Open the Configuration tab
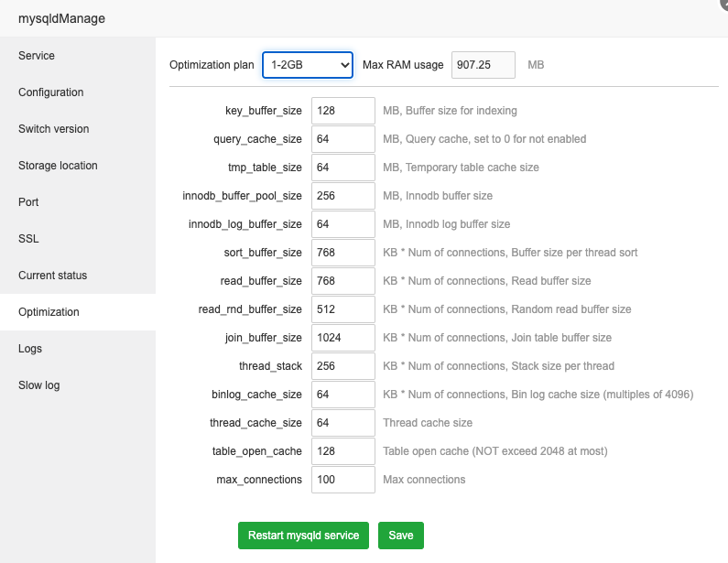 (x=50, y=92)
